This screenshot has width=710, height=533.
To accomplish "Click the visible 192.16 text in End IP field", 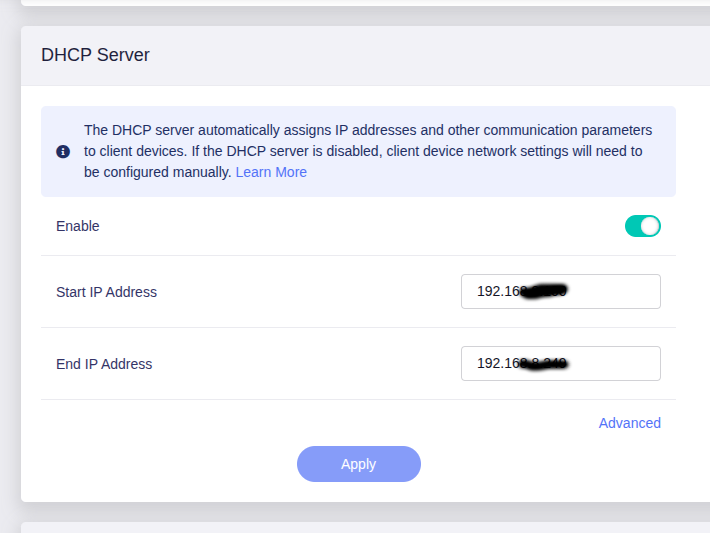I will [497, 364].
